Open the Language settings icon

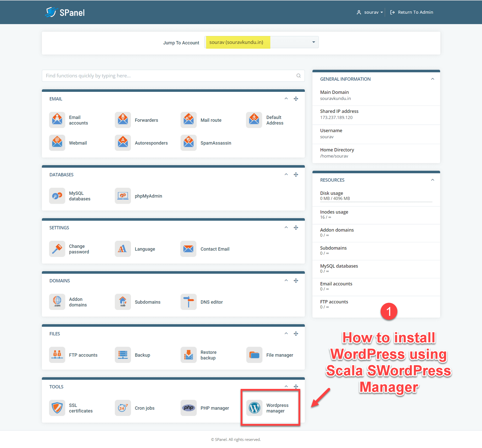[x=123, y=249]
